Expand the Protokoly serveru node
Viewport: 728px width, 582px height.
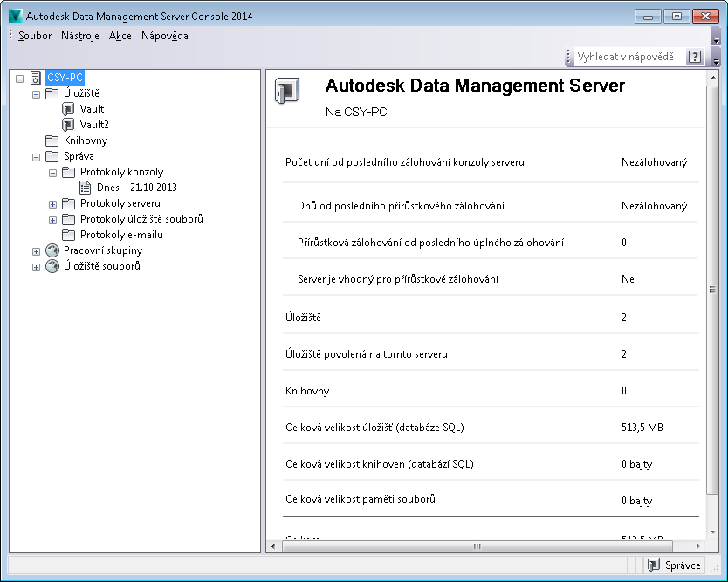pos(52,203)
